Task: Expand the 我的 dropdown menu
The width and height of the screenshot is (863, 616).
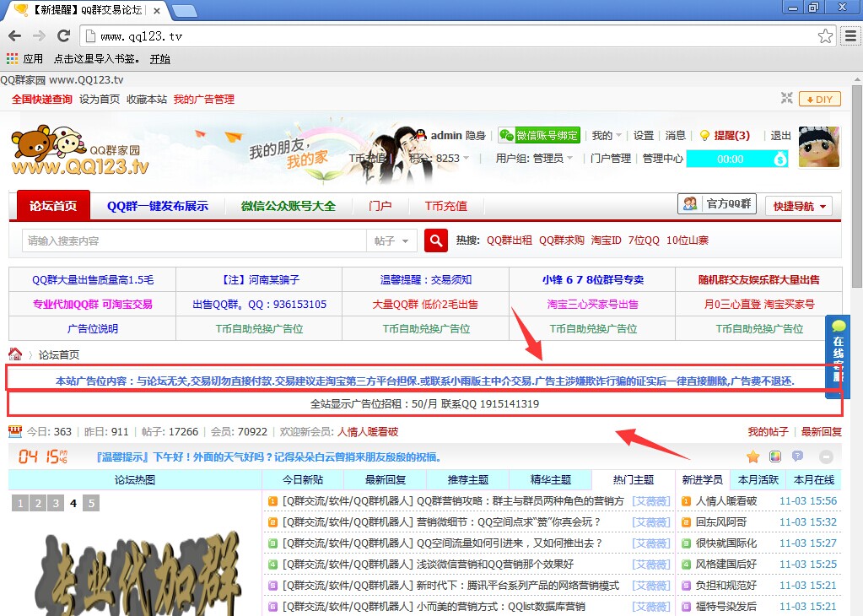Action: point(607,135)
